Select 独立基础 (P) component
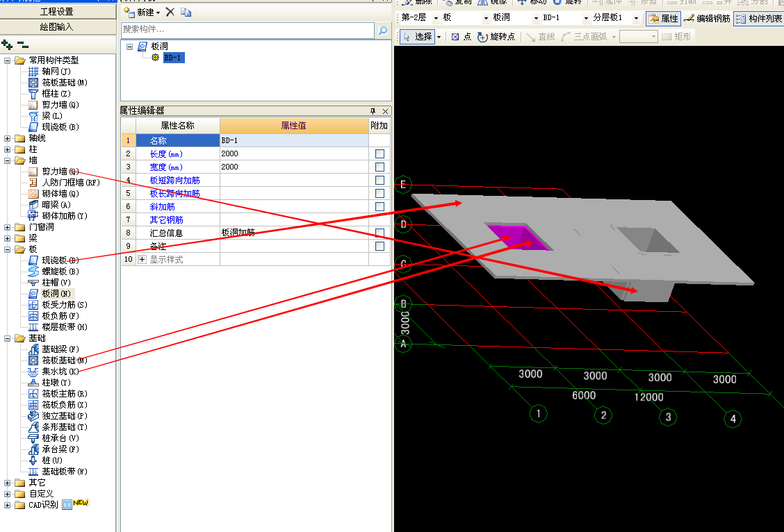784x532 pixels. [x=58, y=415]
